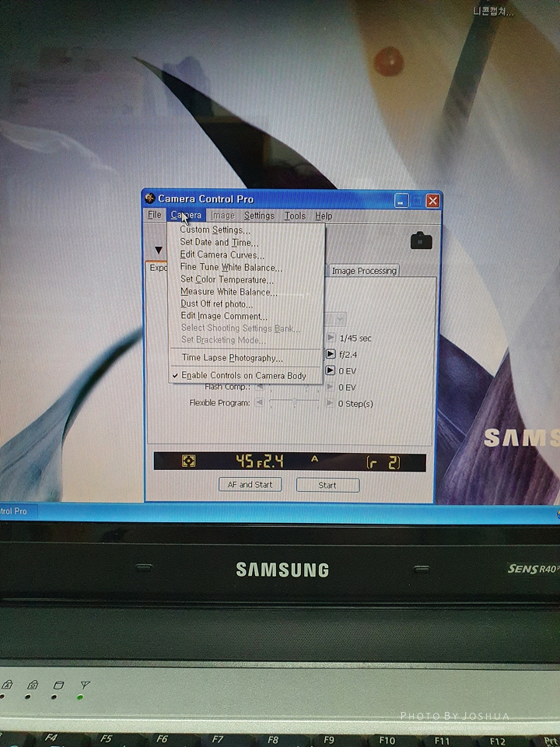Viewport: 560px width, 747px height.
Task: Click the metering icon in LCD panel
Action: pyautogui.click(x=188, y=461)
